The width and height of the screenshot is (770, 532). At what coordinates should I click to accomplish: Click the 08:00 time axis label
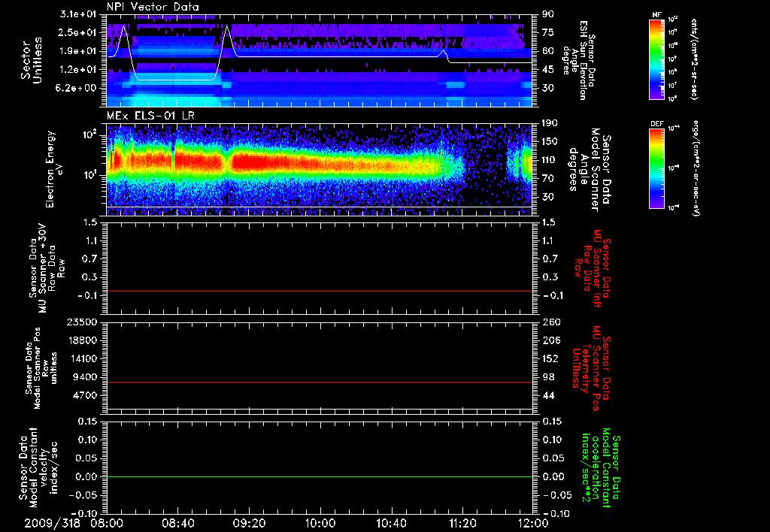pos(107,523)
